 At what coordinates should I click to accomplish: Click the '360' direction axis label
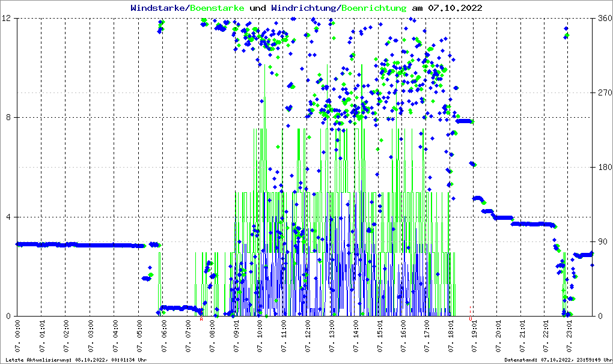605,18
